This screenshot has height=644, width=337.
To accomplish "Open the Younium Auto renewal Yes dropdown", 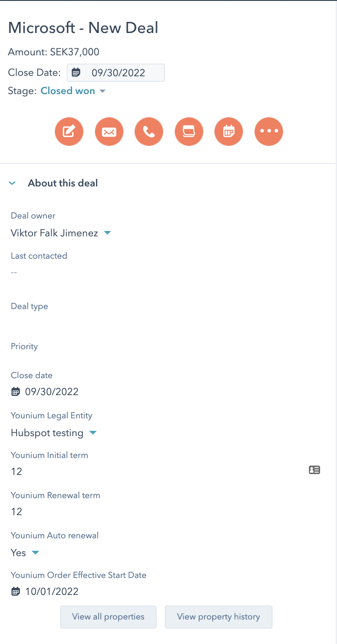I will pos(25,553).
